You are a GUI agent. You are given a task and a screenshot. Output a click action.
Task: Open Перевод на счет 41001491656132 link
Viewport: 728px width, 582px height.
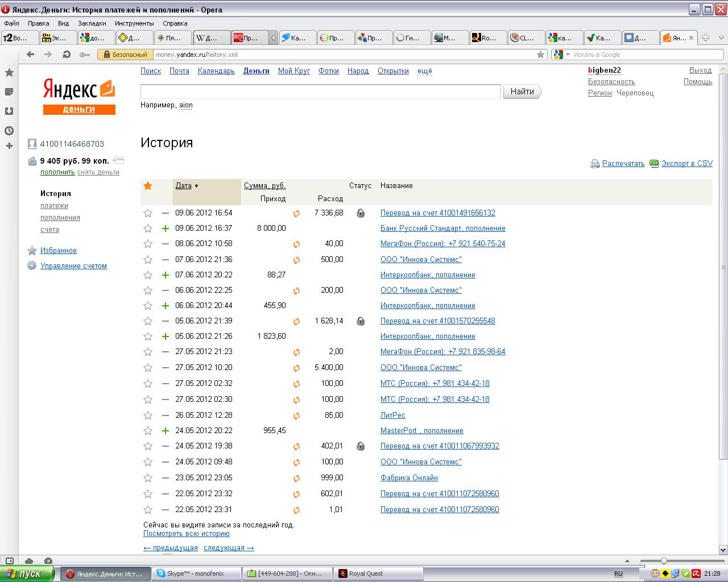[438, 213]
